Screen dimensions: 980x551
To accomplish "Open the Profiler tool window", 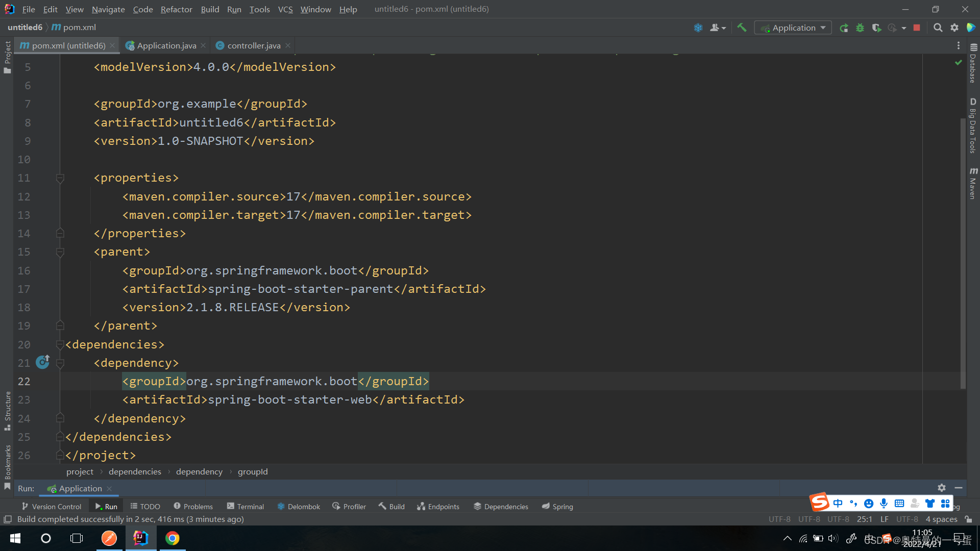I will tap(349, 506).
